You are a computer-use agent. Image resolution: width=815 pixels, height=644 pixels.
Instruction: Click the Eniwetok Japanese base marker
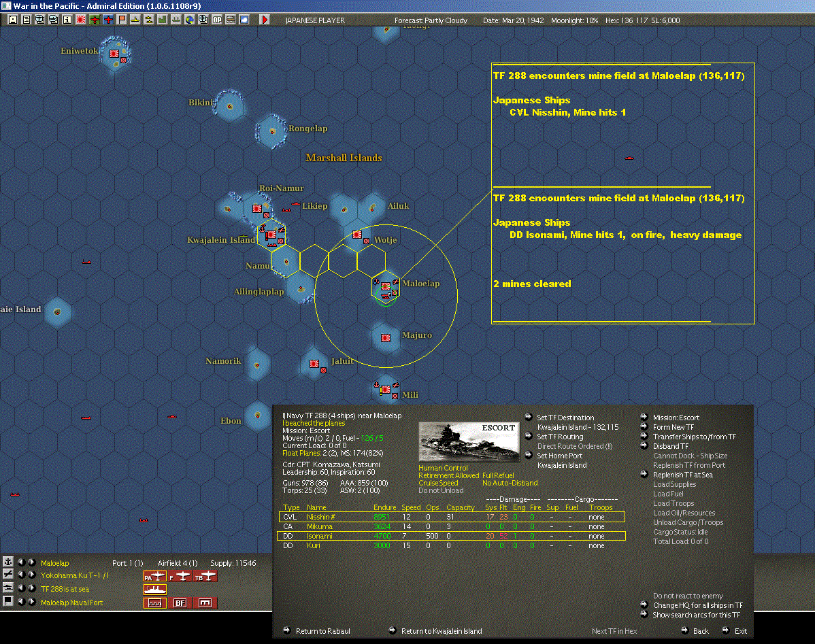point(114,54)
